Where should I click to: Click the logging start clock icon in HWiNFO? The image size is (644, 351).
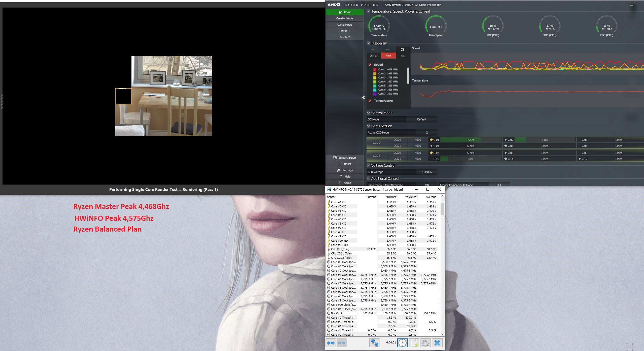pos(403,343)
